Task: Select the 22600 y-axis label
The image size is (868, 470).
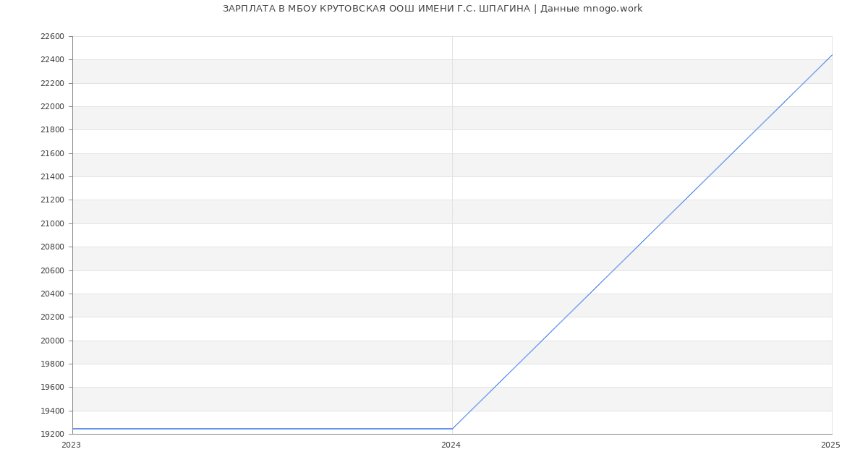Action: click(x=52, y=37)
